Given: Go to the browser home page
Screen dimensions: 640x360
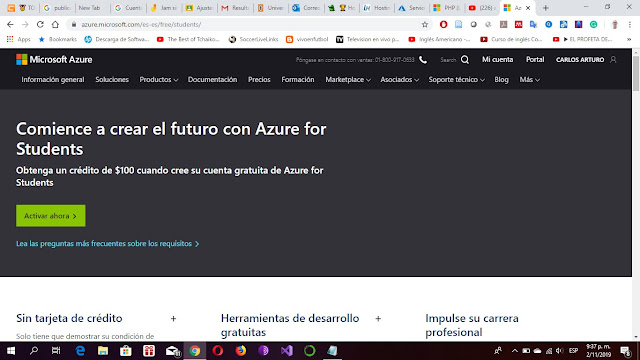Looking at the screenshot, I should (x=55, y=24).
